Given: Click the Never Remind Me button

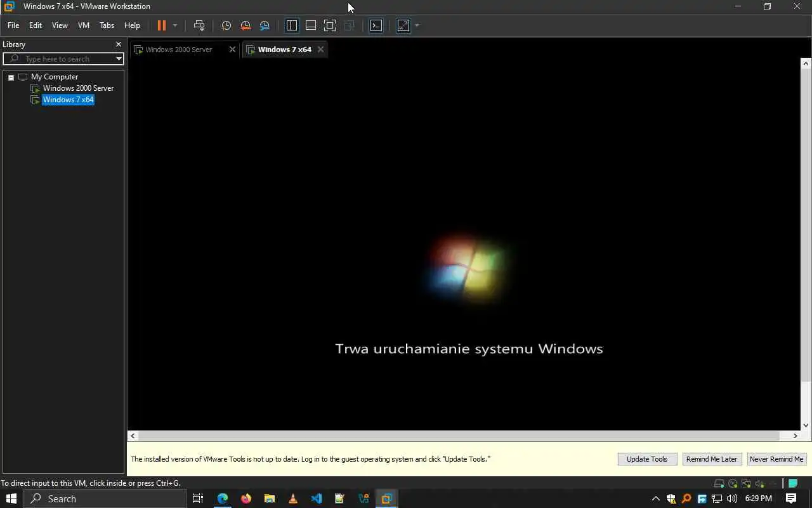Looking at the screenshot, I should coord(776,459).
